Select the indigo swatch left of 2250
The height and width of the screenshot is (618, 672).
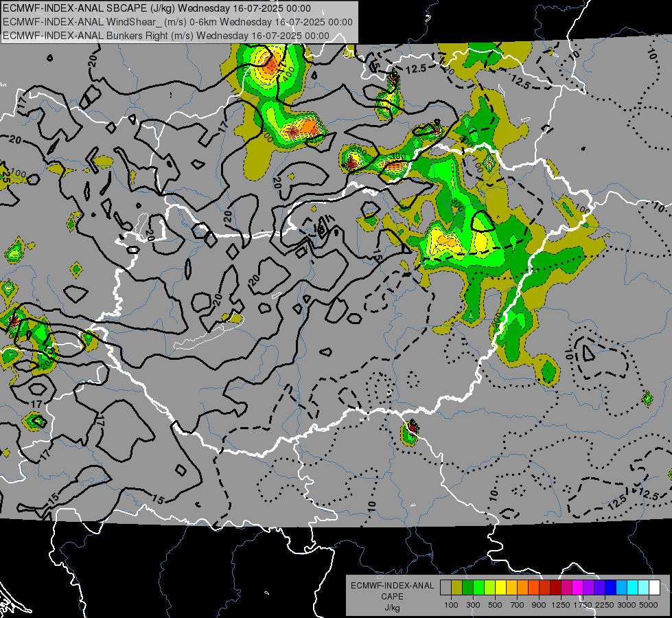pyautogui.click(x=599, y=588)
